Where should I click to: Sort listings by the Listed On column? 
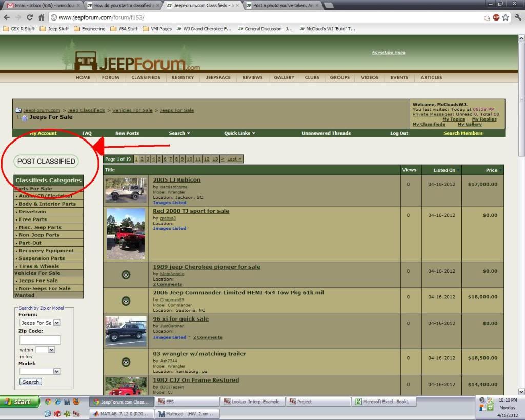pos(445,170)
